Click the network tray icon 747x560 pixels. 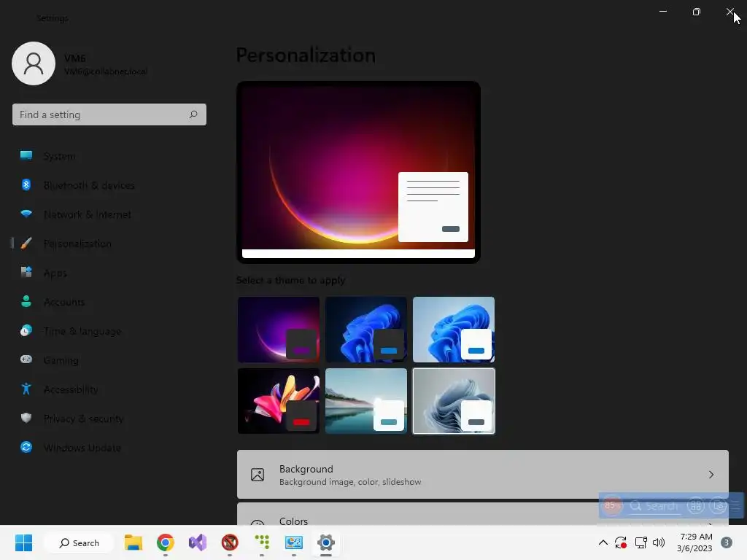tap(640, 542)
